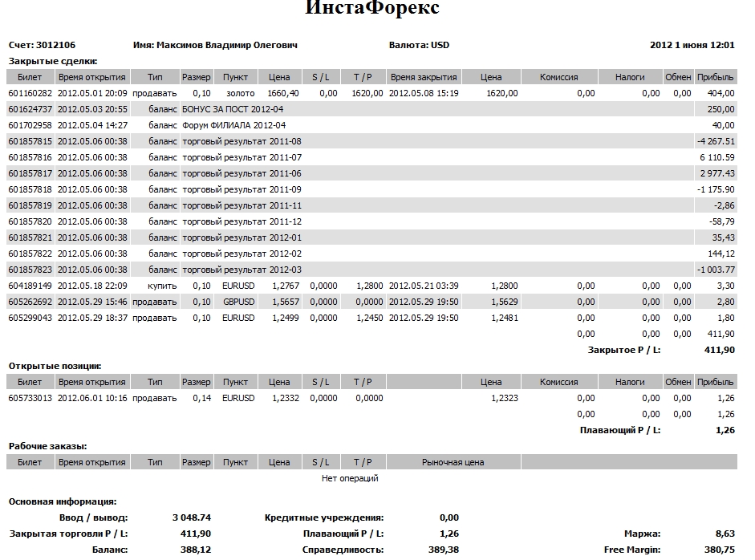Screen dimensions: 755x560
Task: Click 'торговый результат 2012-03' cell
Action: (x=242, y=270)
